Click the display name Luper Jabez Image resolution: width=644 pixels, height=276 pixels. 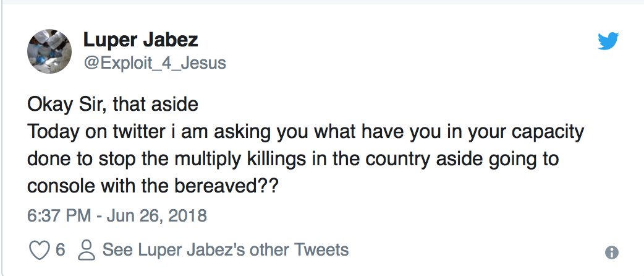tap(141, 41)
